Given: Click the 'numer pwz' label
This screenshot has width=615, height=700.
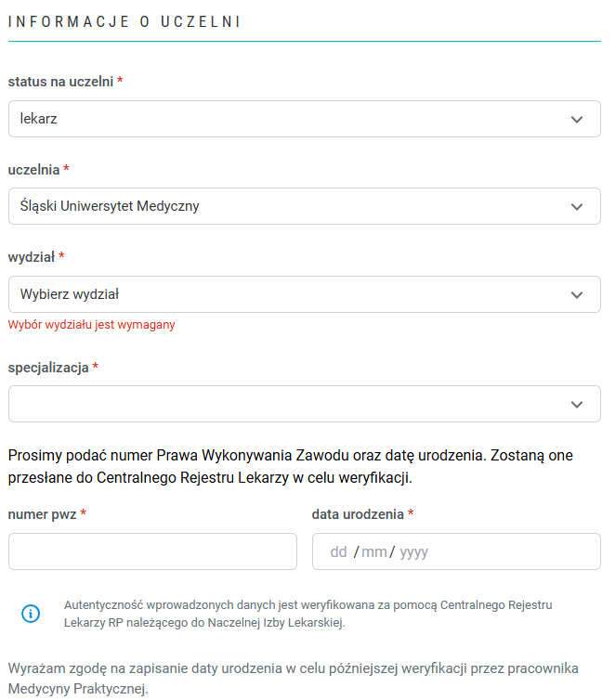Looking at the screenshot, I should (42, 514).
